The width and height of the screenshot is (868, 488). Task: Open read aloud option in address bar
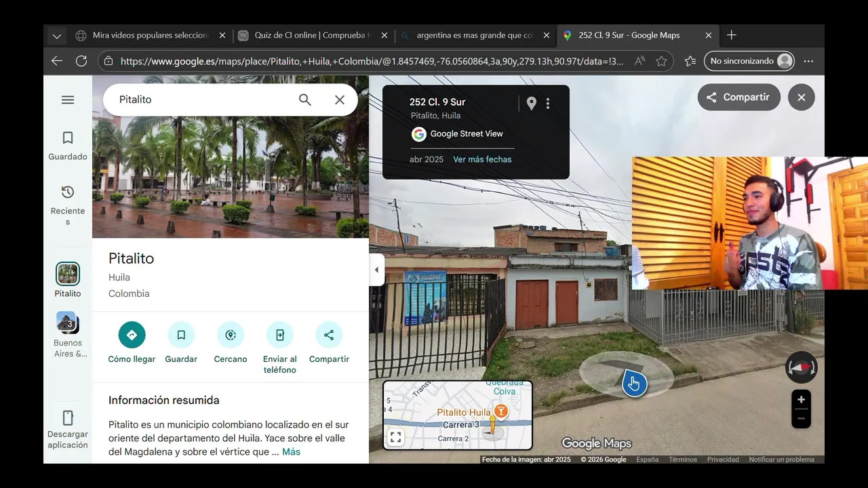click(639, 61)
